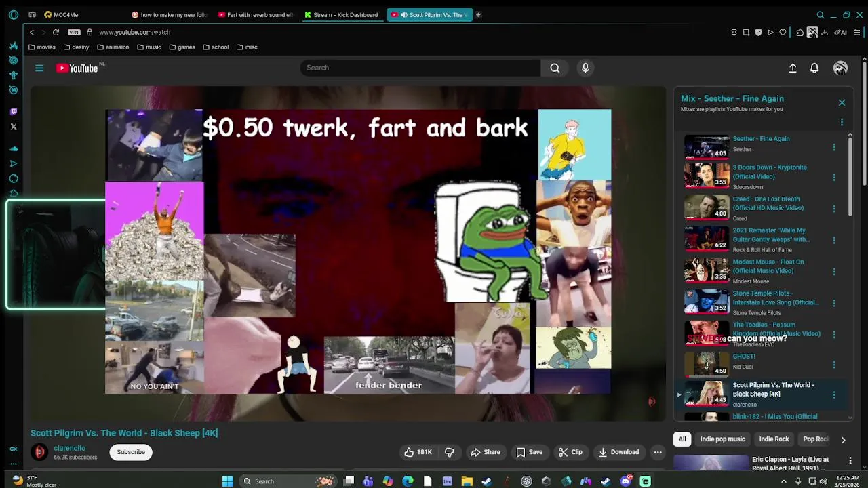Open the browser extensions cube icon
The height and width of the screenshot is (488, 868).
pos(800,32)
